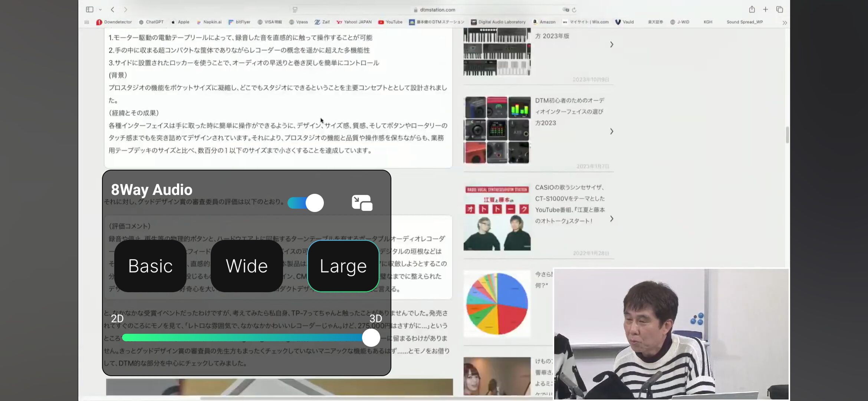868x401 pixels.
Task: Expand the CASIO article chevron
Action: (x=612, y=219)
